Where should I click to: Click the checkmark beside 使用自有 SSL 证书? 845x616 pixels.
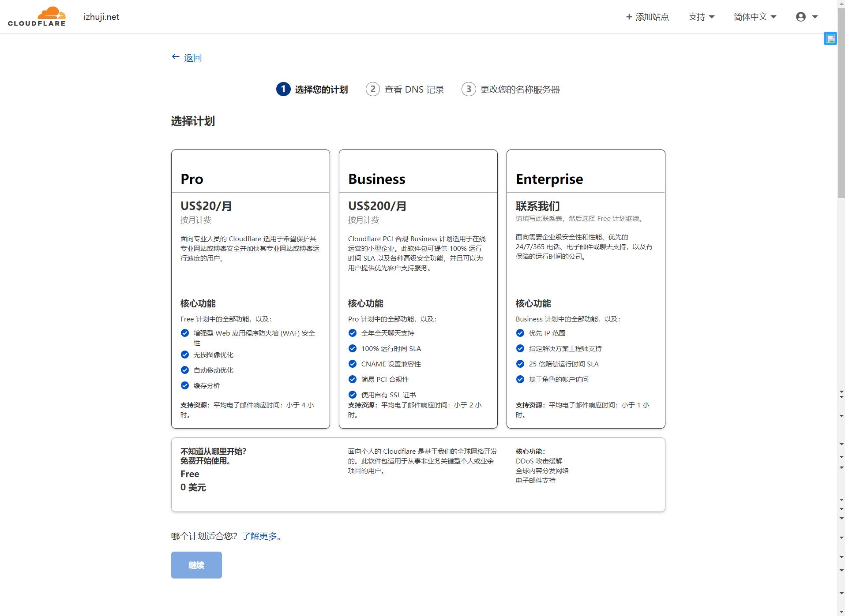tap(353, 395)
